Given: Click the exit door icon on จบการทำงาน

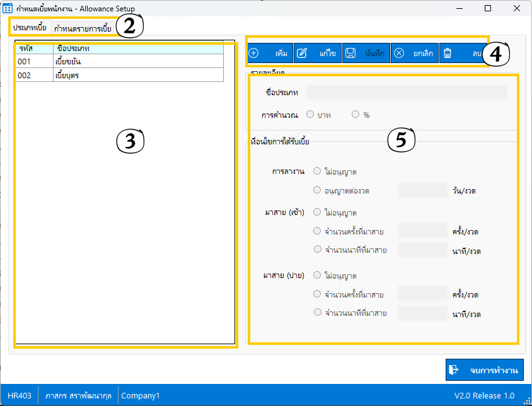Looking at the screenshot, I should click(x=453, y=370).
